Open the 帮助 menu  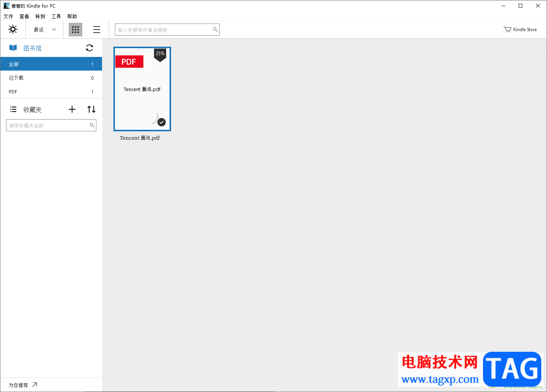pos(72,16)
